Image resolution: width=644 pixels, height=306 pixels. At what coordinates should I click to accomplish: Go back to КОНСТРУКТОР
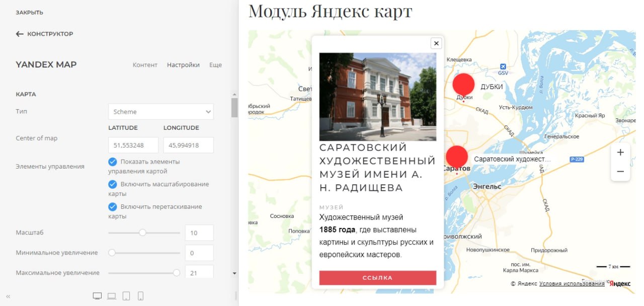pos(50,34)
